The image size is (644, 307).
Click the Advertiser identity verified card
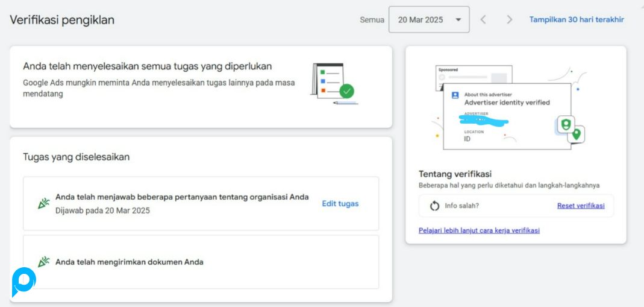(506, 118)
